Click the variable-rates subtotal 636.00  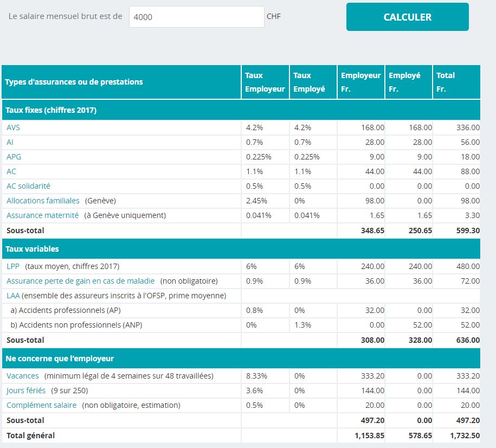pos(468,340)
